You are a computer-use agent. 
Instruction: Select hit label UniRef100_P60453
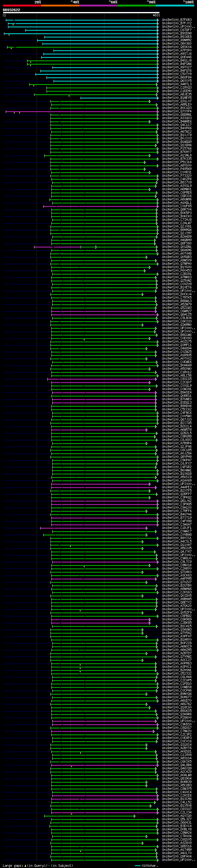tap(177, 270)
